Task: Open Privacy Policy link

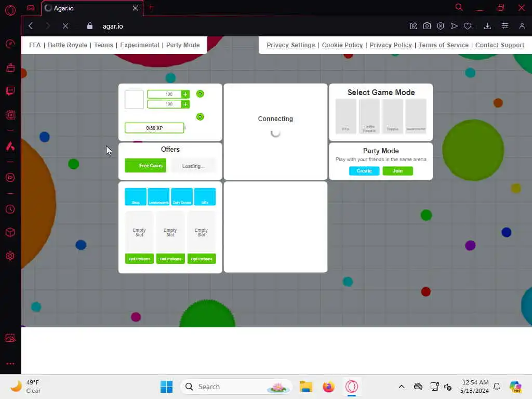Action: 391,45
